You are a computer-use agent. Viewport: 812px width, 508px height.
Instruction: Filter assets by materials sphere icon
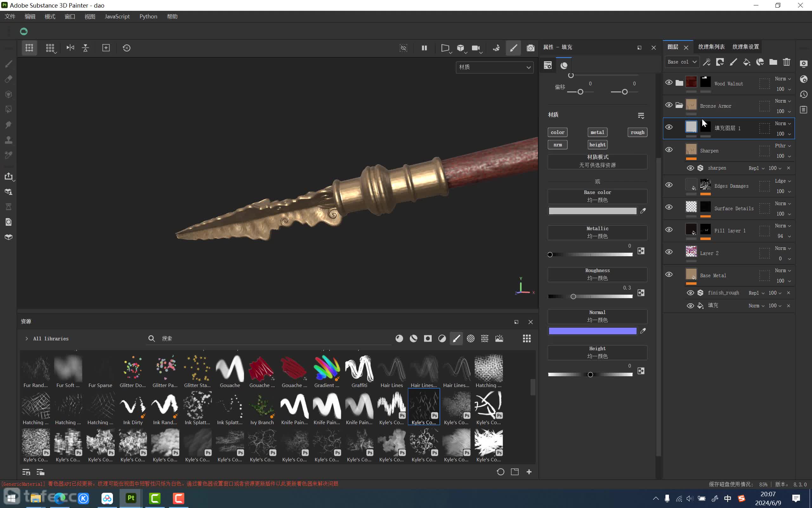(399, 338)
